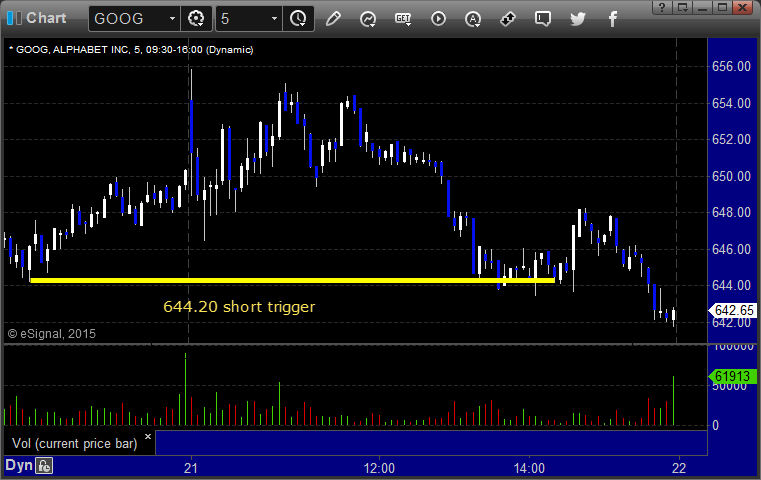Click the 22 date label on time axis
Viewport: 761px width, 480px height.
coord(679,468)
